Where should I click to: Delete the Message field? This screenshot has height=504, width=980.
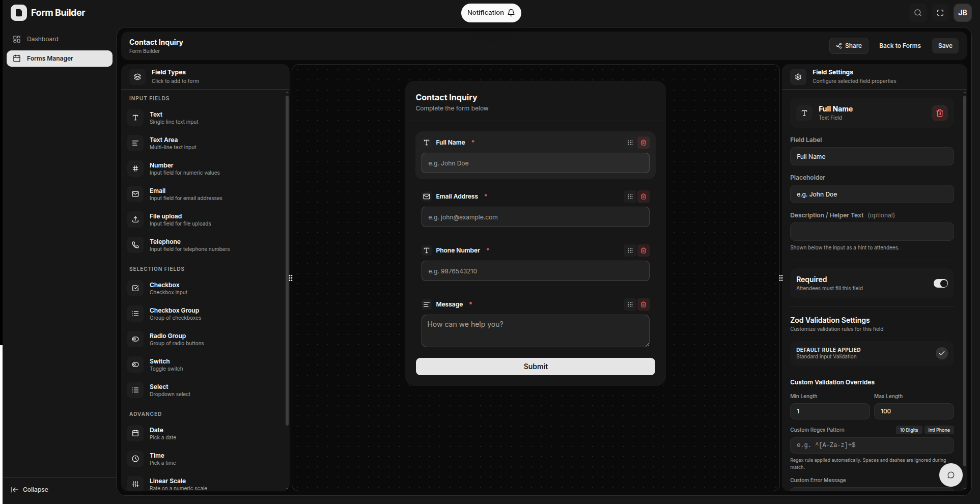(x=643, y=304)
